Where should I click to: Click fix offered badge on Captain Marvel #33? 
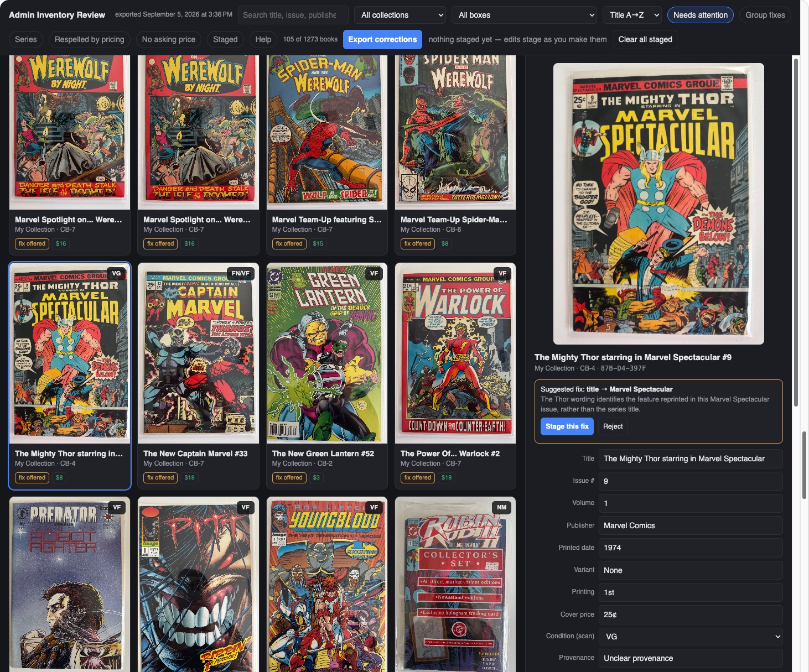pos(160,477)
